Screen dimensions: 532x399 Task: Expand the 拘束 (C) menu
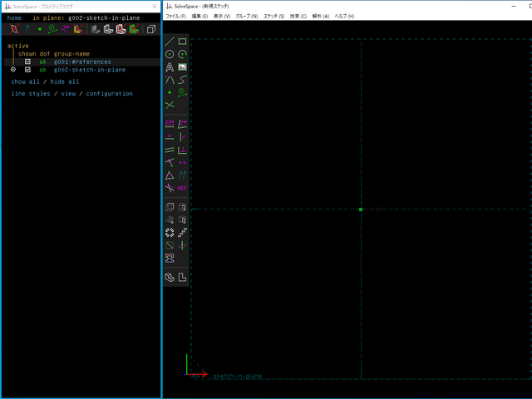point(298,17)
